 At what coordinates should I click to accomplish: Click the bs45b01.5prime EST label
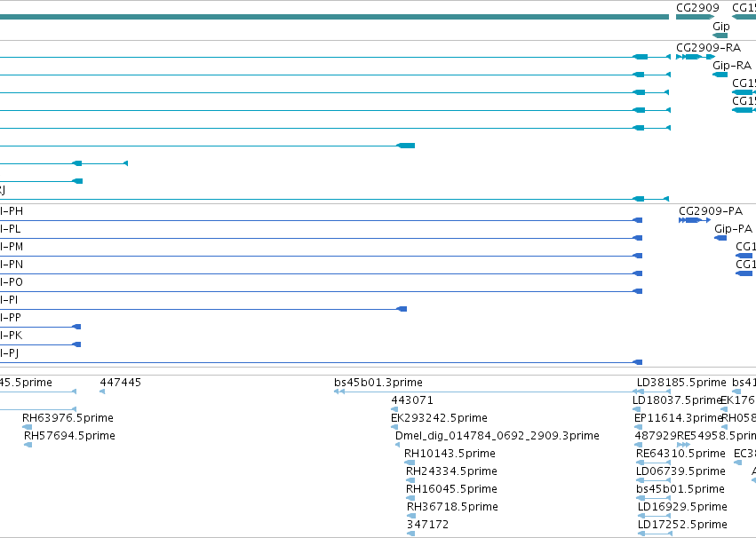coord(680,489)
